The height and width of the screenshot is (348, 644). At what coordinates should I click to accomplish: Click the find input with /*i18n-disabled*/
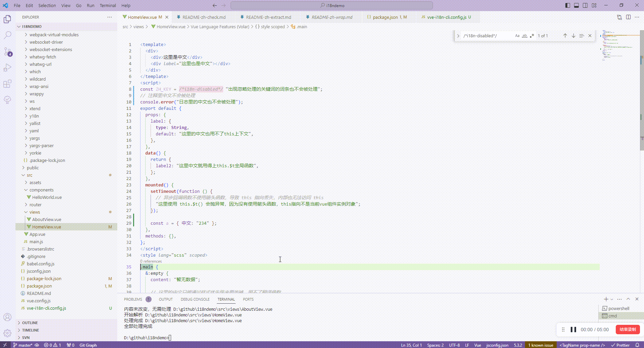(487, 36)
